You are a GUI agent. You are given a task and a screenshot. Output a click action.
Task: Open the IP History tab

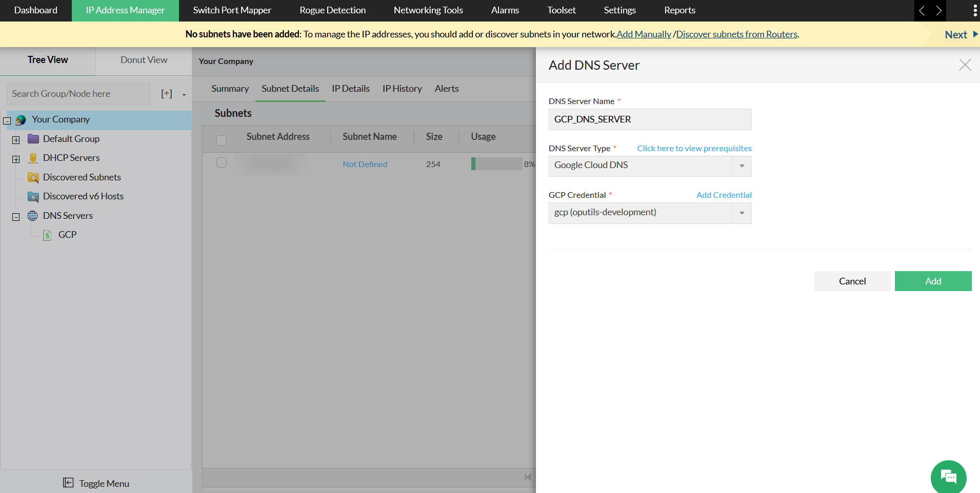(x=402, y=89)
